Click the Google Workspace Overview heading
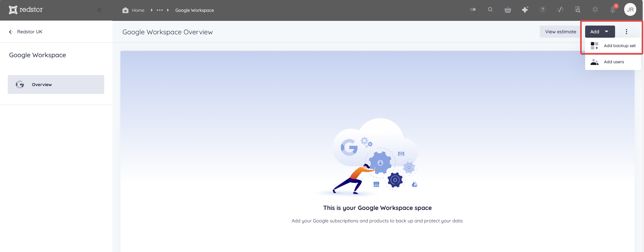The width and height of the screenshot is (644, 252). pos(167,32)
